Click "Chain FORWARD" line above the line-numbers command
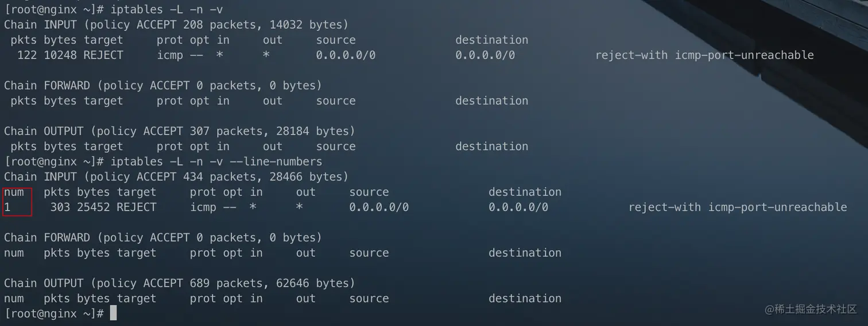The image size is (868, 326). point(163,86)
